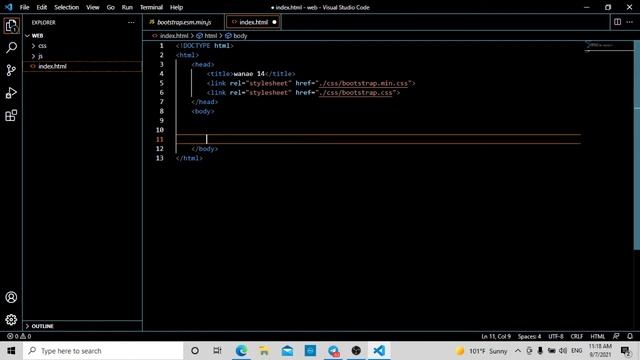Open the Mail app from taskbar
Screen dimensions: 640x360
point(287,351)
